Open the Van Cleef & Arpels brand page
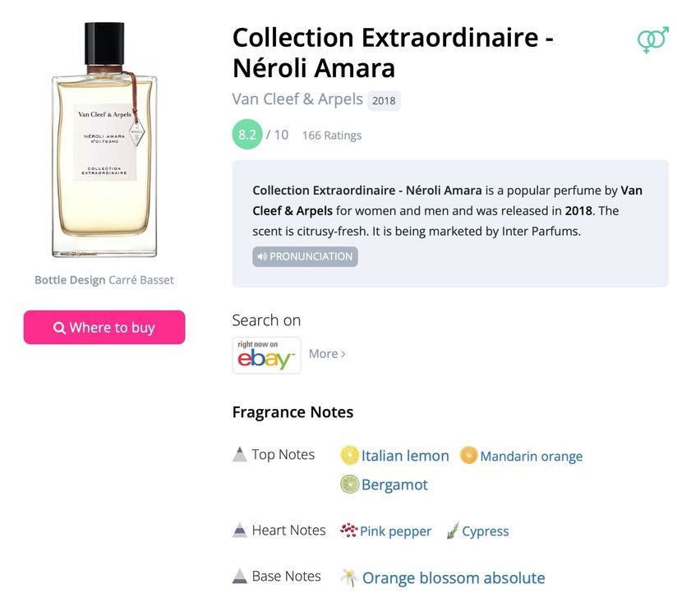 [297, 99]
